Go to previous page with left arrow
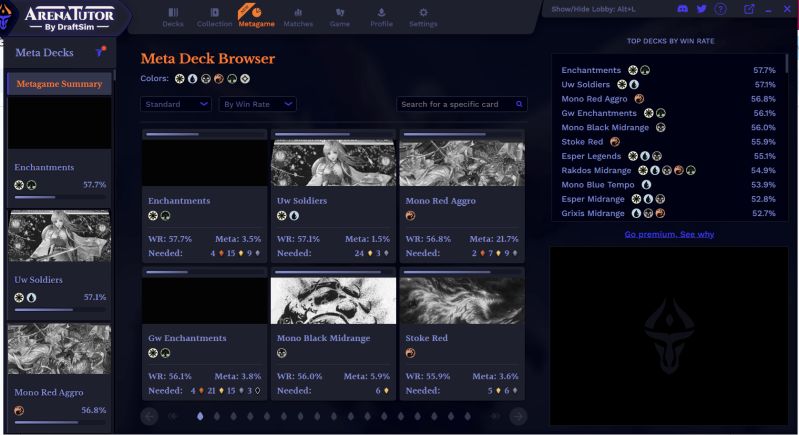The height and width of the screenshot is (435, 799). click(x=149, y=417)
